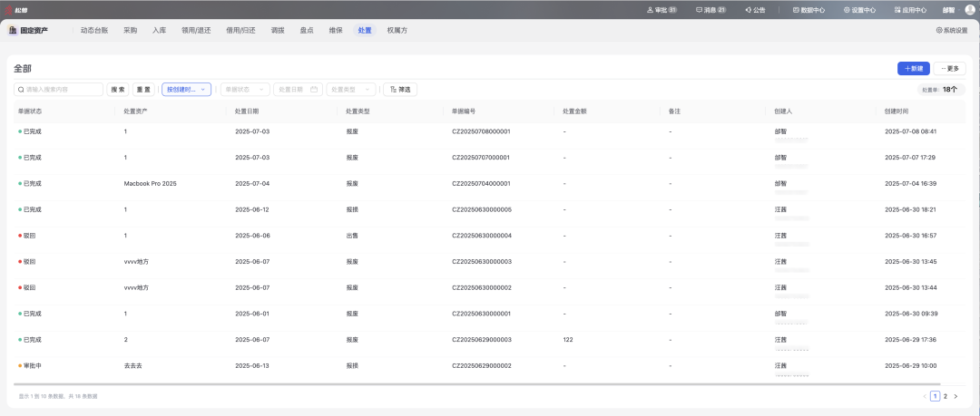Click the blue 新建 button
Image resolution: width=980 pixels, height=416 pixels.
tap(914, 69)
